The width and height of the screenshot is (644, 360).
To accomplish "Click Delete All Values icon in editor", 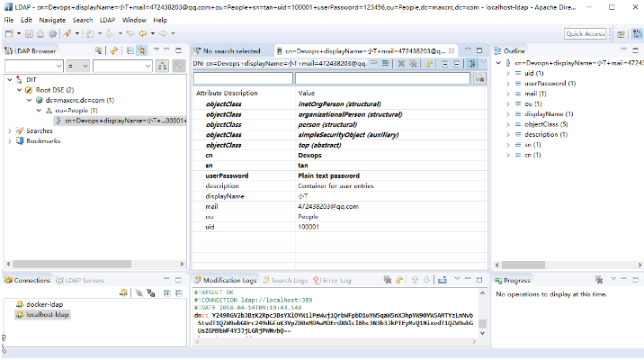I will [413, 63].
